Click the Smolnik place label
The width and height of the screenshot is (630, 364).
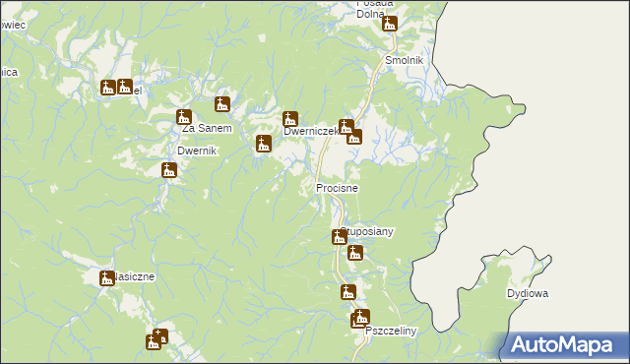click(404, 60)
